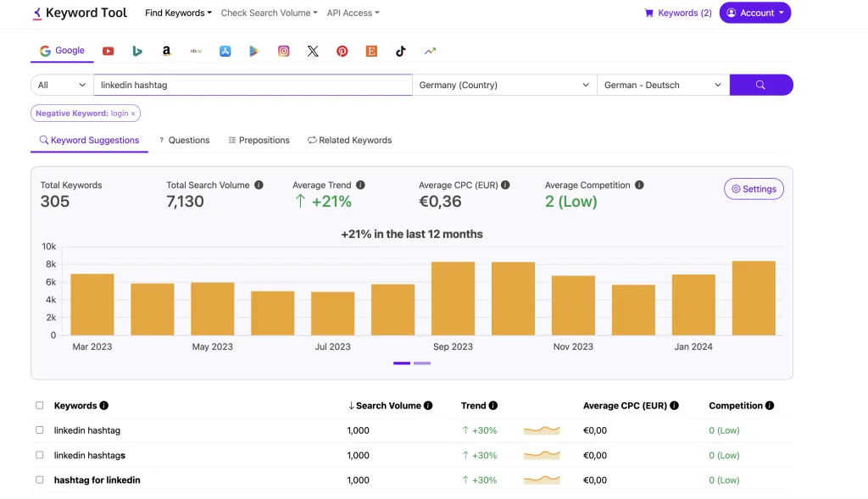Open the Keywords (2) cart link
This screenshot has width=868, height=499.
pyautogui.click(x=678, y=13)
